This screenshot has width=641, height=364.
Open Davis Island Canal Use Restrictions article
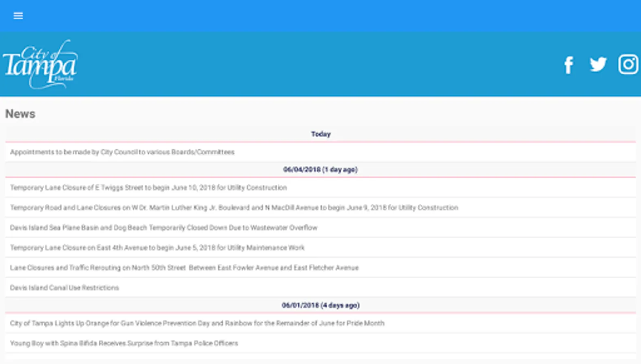(x=320, y=288)
